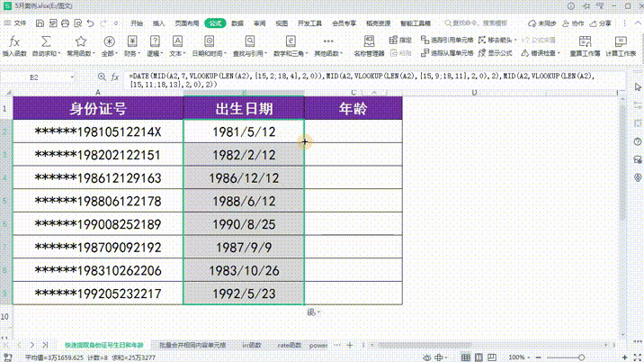This screenshot has height=362, width=644.
Task: Open the Financial (财务) functions icon
Action: 132,41
